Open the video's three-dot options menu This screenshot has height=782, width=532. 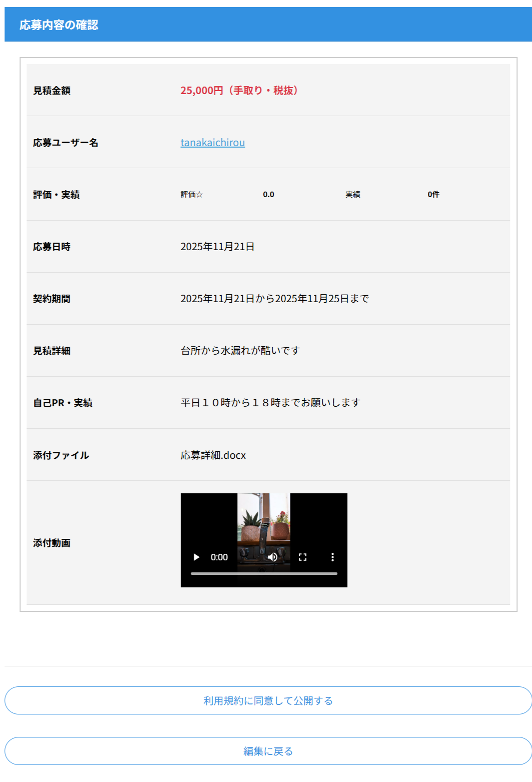pos(332,557)
